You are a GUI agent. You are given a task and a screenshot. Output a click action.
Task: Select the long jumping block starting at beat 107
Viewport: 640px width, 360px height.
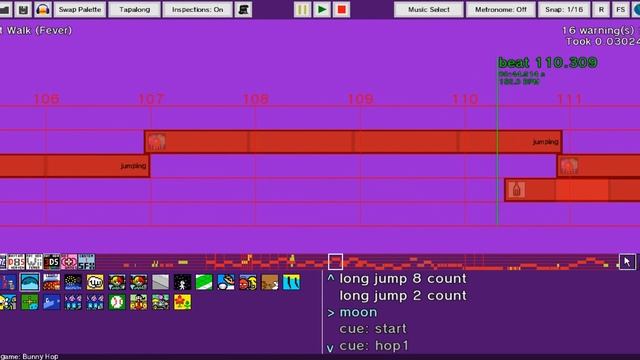click(353, 142)
